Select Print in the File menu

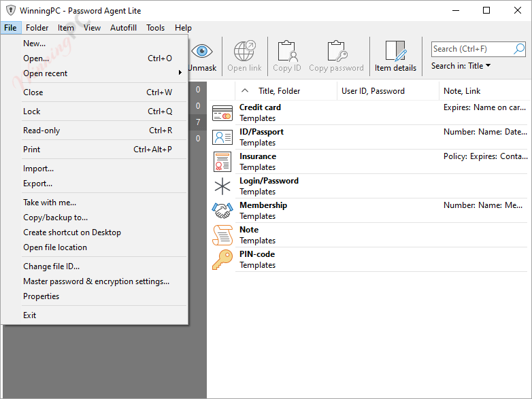95,149
